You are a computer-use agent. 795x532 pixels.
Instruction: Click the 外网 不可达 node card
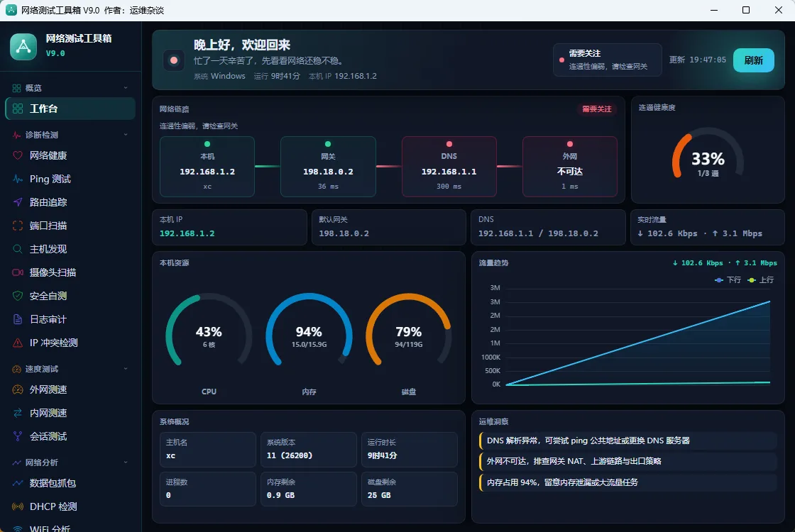point(570,166)
